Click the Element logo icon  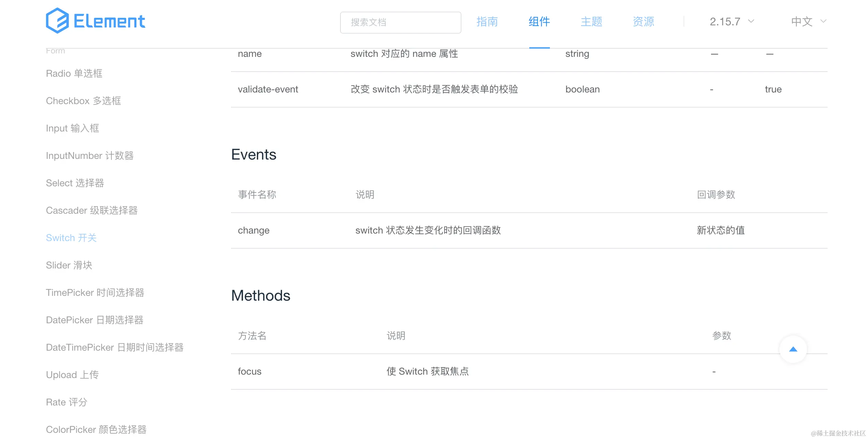click(x=57, y=21)
